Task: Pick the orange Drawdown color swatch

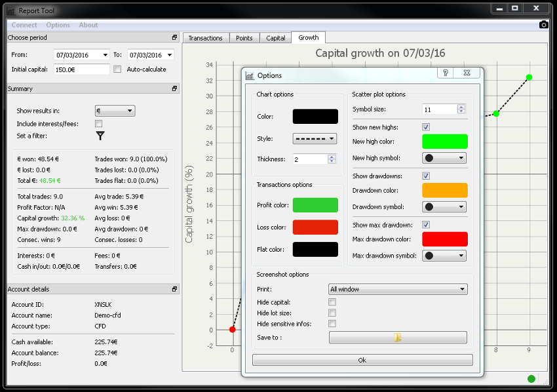Action: (445, 190)
